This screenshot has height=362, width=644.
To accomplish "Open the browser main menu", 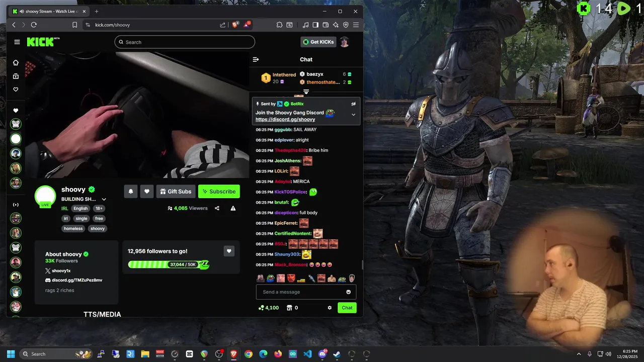I will (356, 25).
